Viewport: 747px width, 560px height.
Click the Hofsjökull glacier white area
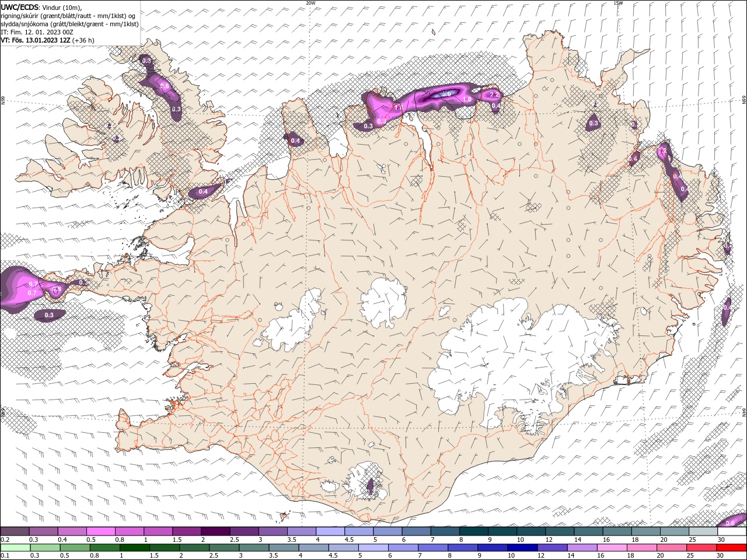383,303
